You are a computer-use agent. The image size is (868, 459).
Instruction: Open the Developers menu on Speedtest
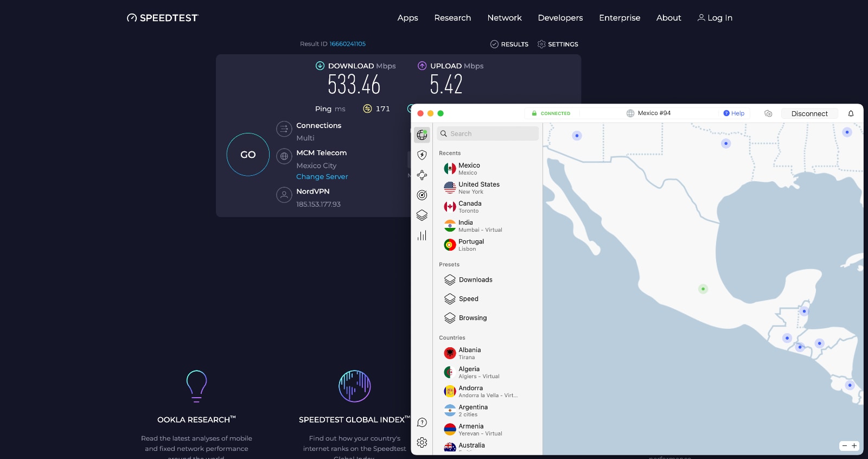(x=560, y=18)
